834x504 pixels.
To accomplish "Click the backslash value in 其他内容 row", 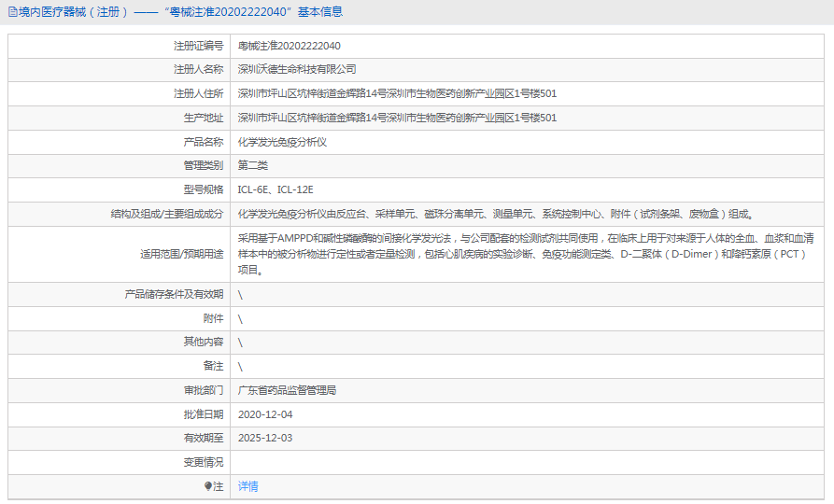I will (x=240, y=343).
